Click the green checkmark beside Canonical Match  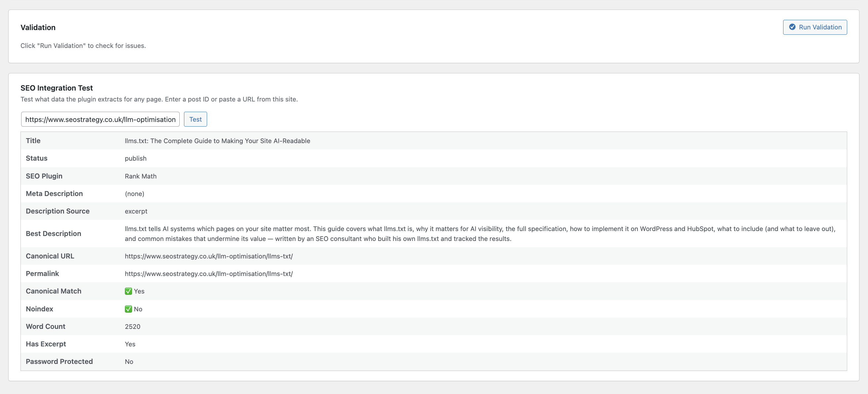pyautogui.click(x=128, y=291)
